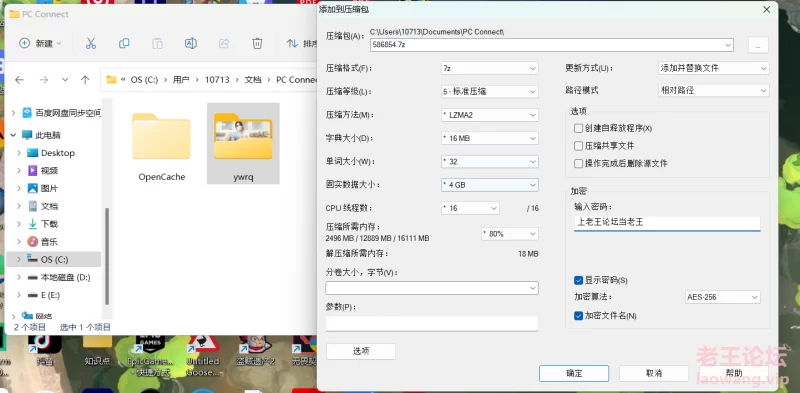Collapse the 此电脑 tree node
The width and height of the screenshot is (800, 393).
tap(13, 135)
